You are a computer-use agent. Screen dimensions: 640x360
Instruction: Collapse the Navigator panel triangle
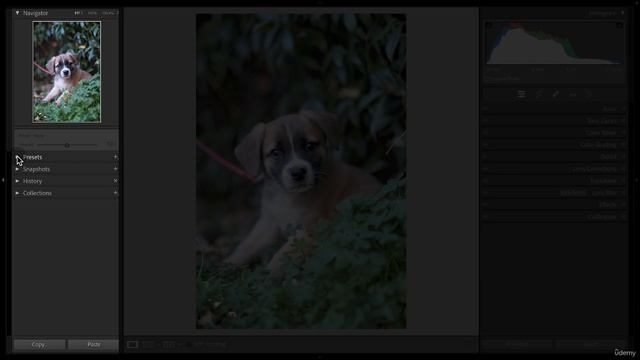[x=17, y=13]
